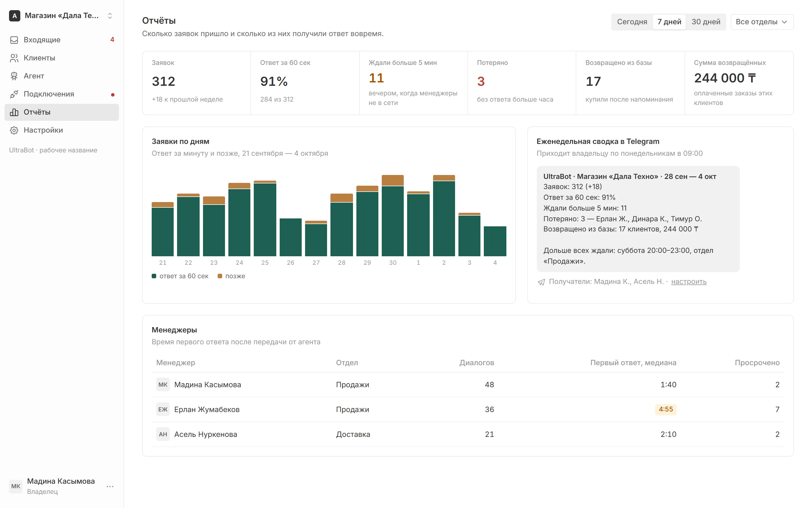
Task: Click the Ответ за 60 сек value 91%
Action: [x=274, y=82]
